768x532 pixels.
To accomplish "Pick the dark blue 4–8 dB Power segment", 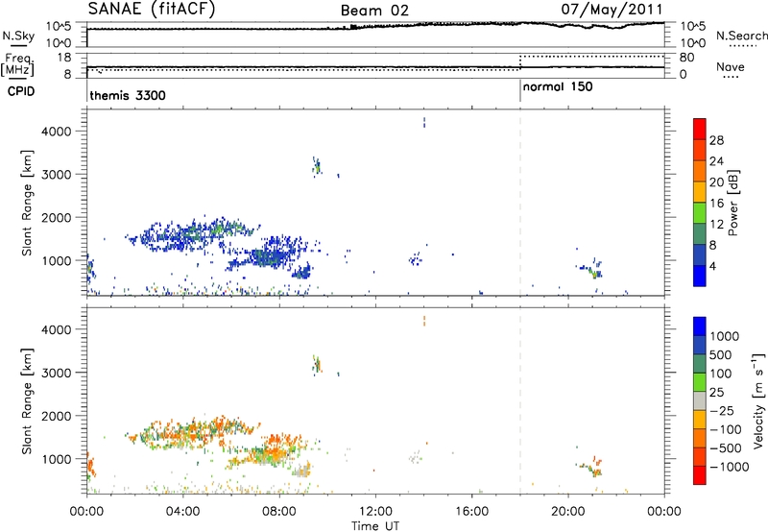I will [700, 254].
